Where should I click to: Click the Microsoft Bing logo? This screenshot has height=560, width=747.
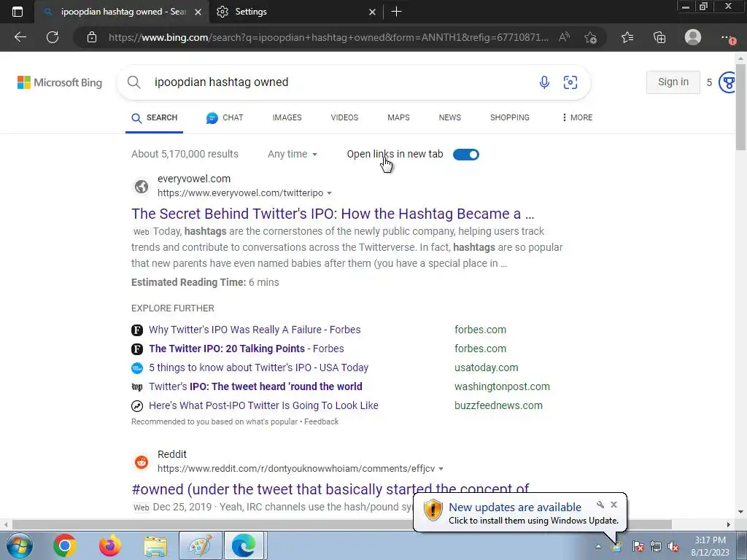click(60, 82)
